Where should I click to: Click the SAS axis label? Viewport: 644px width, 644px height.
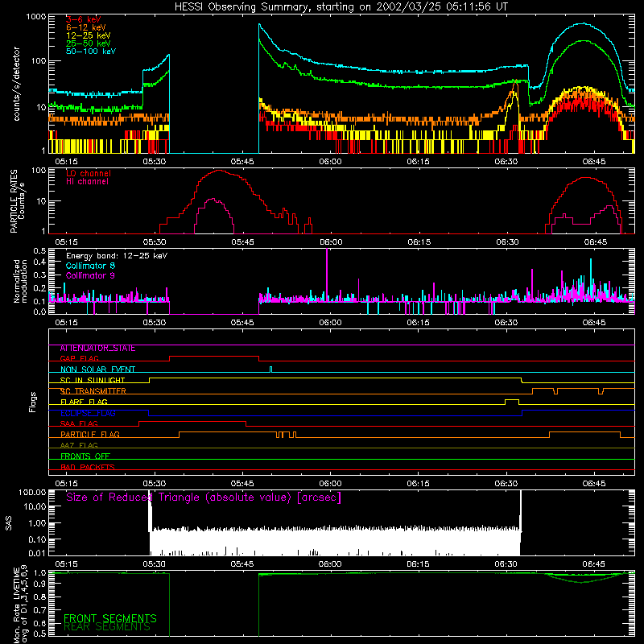[x=9, y=523]
